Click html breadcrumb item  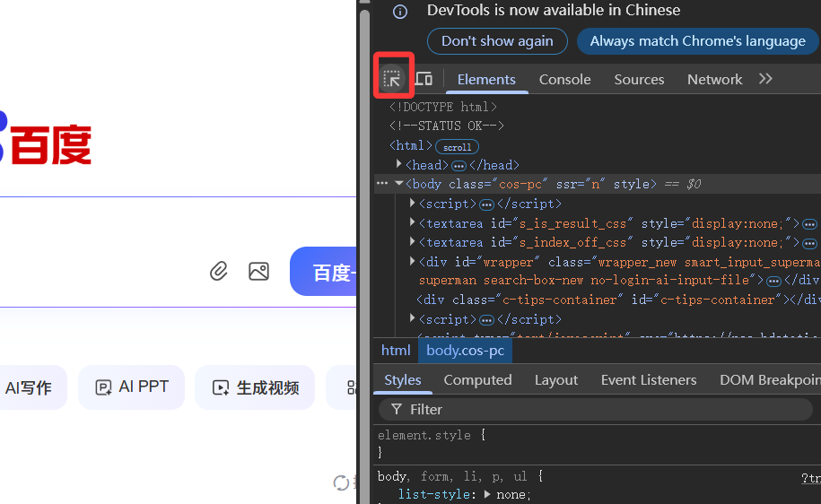pos(396,350)
